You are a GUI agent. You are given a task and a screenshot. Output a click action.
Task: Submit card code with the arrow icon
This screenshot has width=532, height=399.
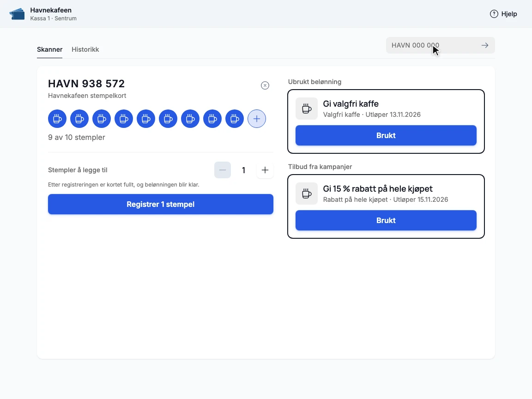tap(485, 45)
